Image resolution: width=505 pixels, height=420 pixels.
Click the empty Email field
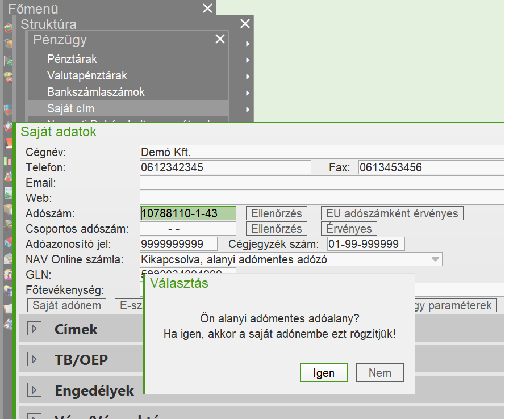coord(322,183)
